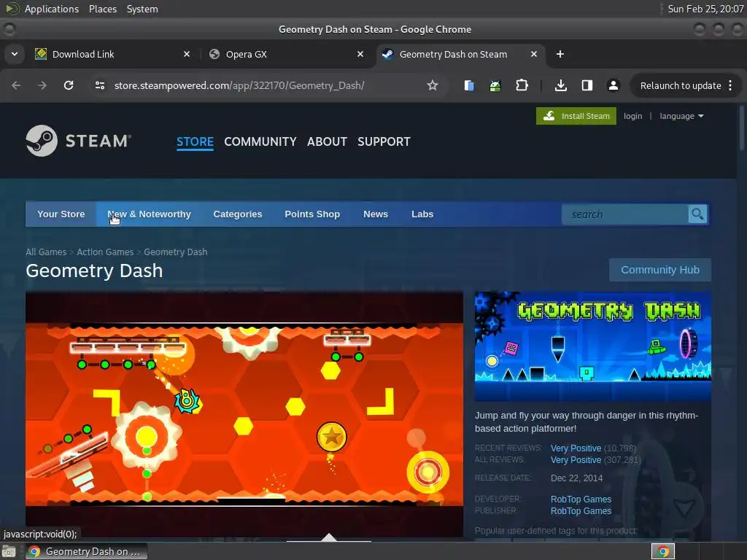Open the Places menu
747x560 pixels.
coord(103,9)
